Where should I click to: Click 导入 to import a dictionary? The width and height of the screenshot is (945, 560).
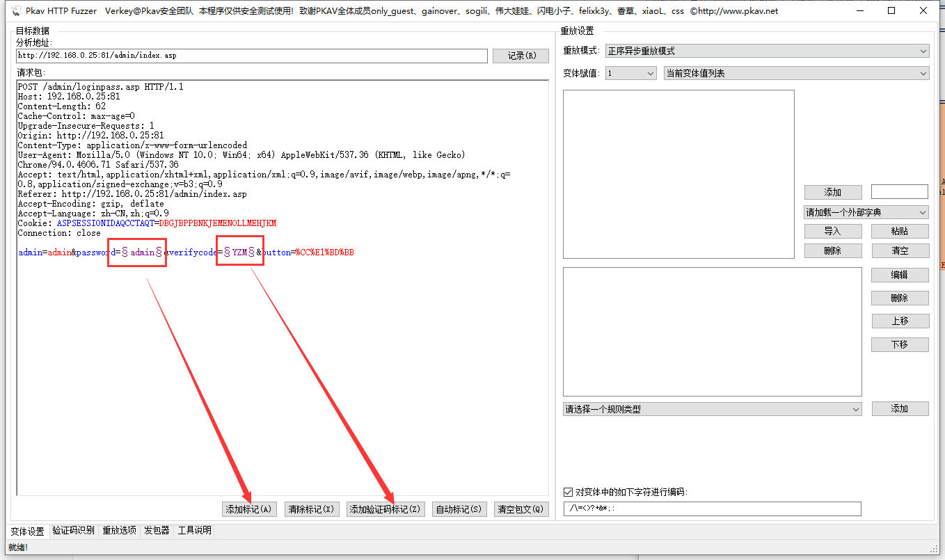click(x=833, y=230)
